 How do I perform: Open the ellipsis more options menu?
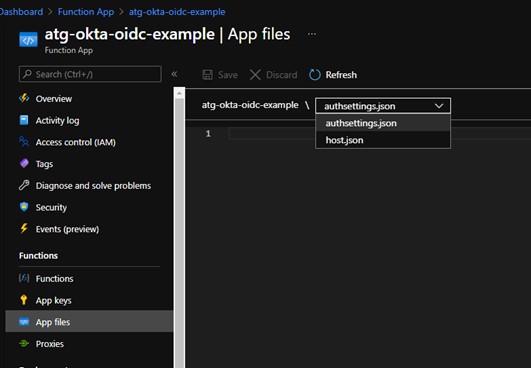click(x=312, y=34)
